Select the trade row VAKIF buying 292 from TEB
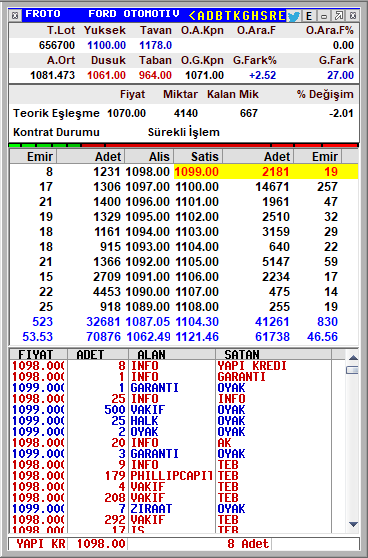 pyautogui.click(x=171, y=520)
